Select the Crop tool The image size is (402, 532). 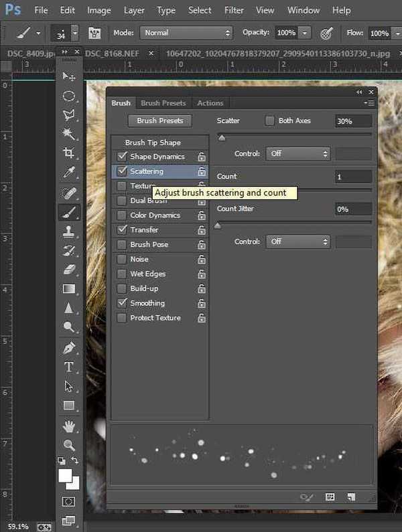coord(69,153)
